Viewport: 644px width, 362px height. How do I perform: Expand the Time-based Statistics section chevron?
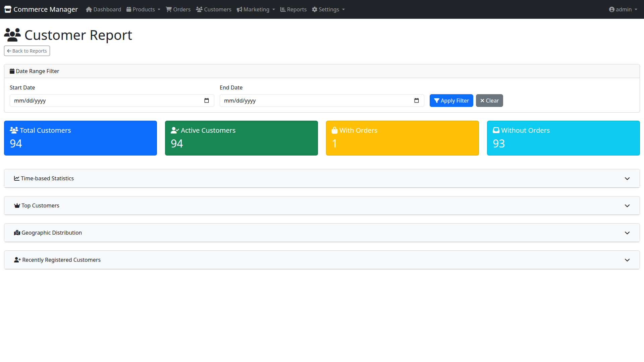[x=627, y=179]
